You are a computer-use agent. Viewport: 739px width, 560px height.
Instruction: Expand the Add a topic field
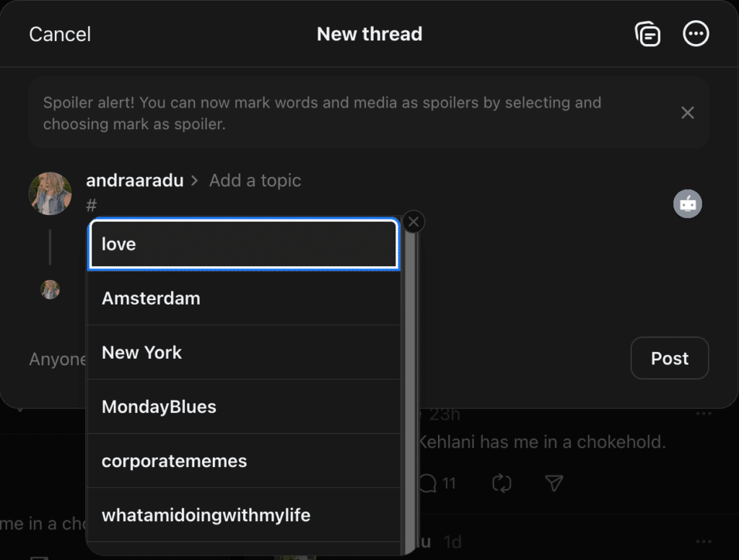coord(255,180)
